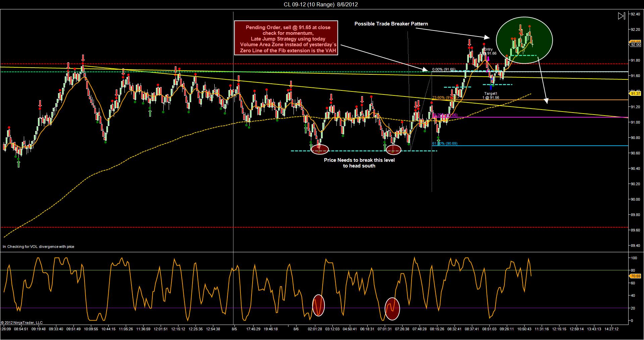Click the 92.40 price axis label

[636, 14]
